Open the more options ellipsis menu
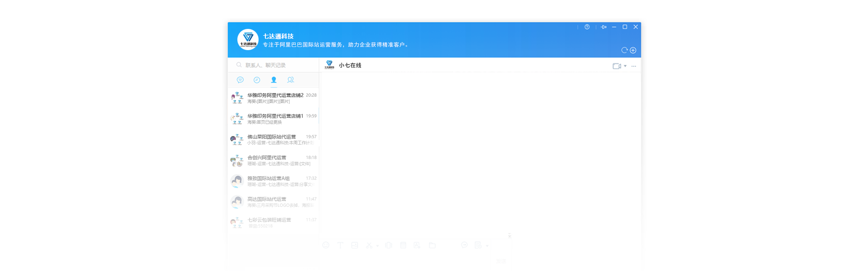This screenshot has height=271, width=868. 634,66
